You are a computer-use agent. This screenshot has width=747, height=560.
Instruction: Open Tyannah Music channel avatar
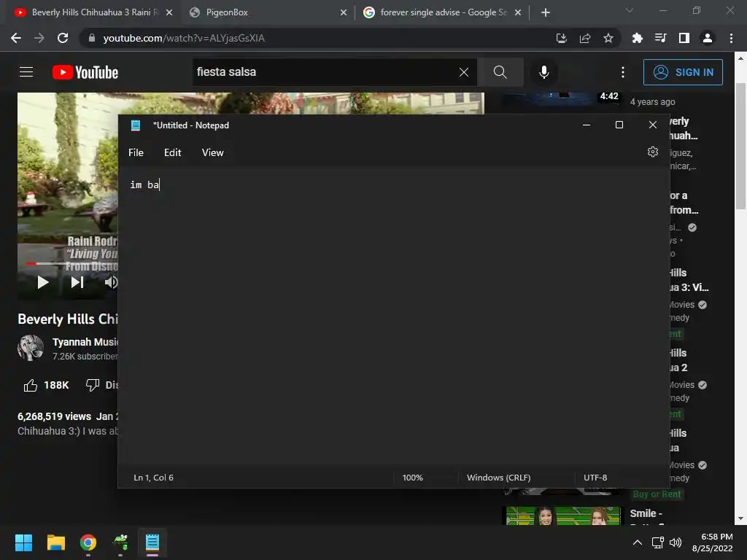pos(31,348)
